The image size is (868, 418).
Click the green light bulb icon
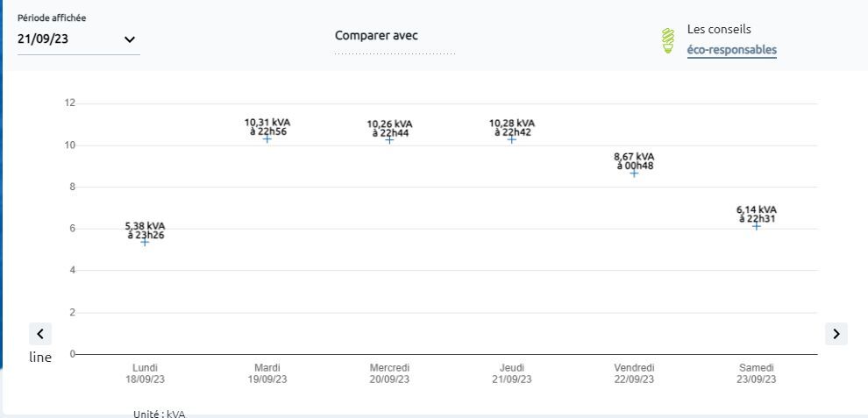(x=669, y=40)
